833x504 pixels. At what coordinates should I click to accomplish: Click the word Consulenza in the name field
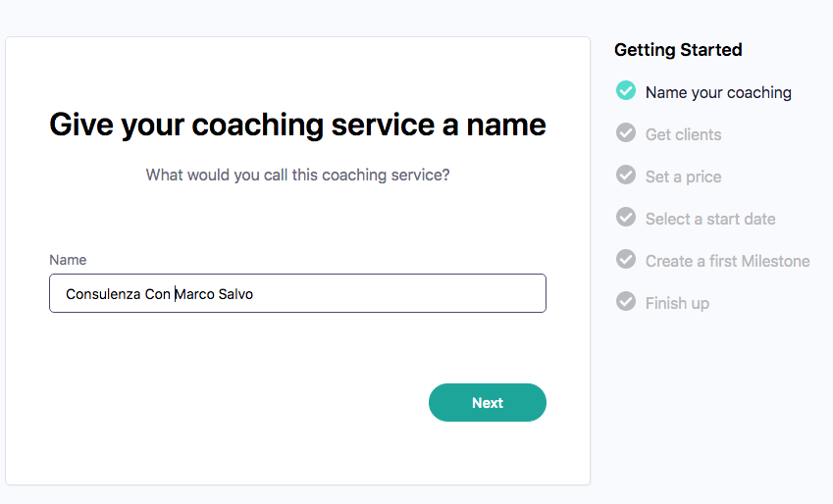click(x=103, y=293)
